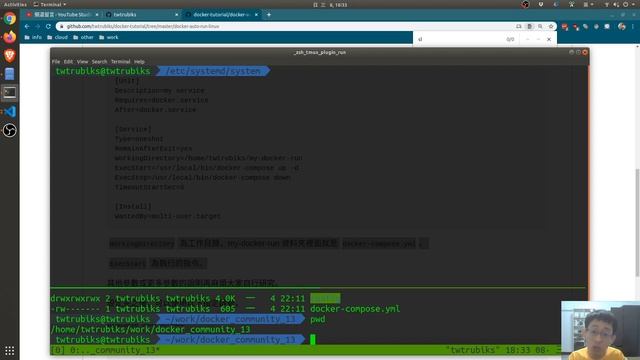Open Brave browser from the dock

(x=9, y=56)
